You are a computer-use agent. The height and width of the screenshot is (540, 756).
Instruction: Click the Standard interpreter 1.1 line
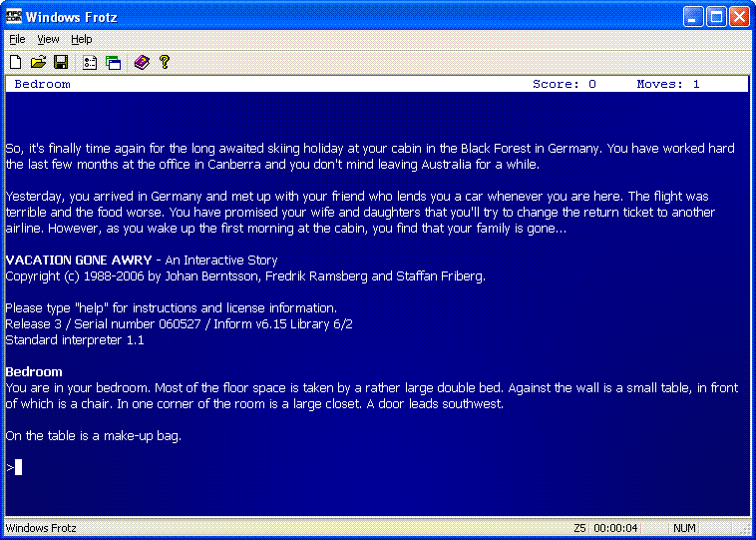pyautogui.click(x=75, y=340)
